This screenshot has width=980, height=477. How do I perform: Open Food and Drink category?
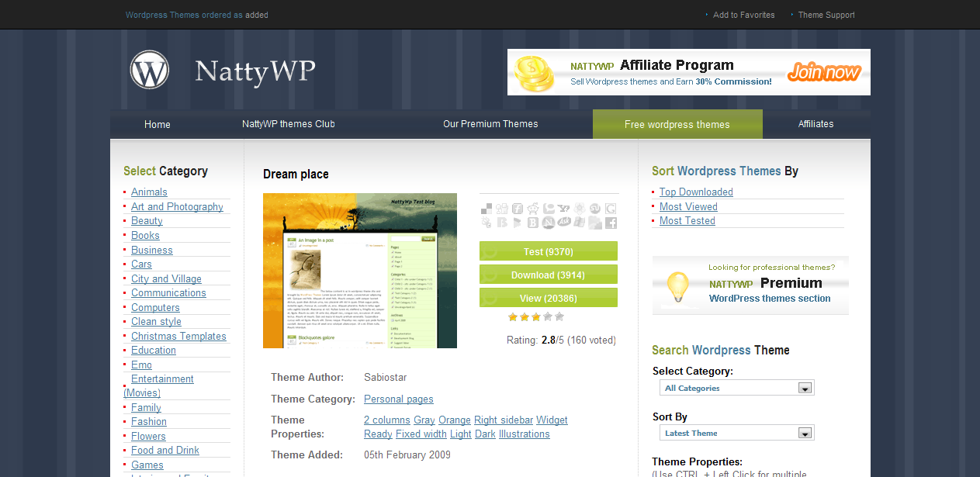pos(165,450)
